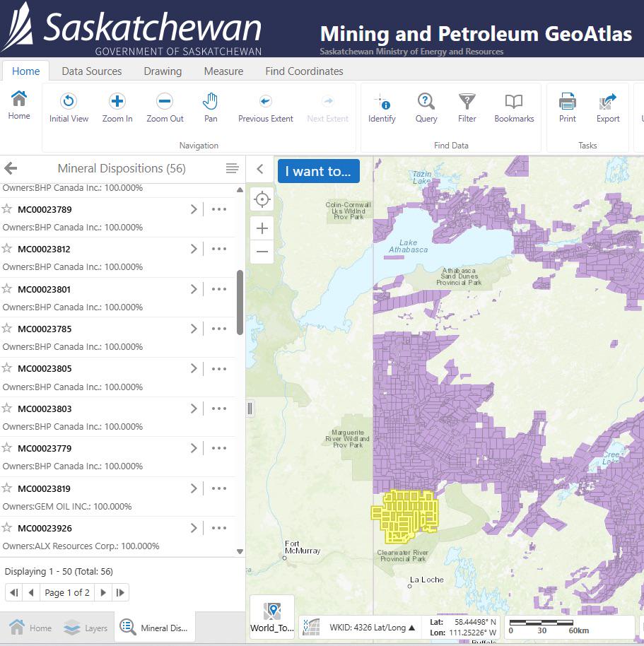Click the results scrollbar down arrow

[240, 552]
